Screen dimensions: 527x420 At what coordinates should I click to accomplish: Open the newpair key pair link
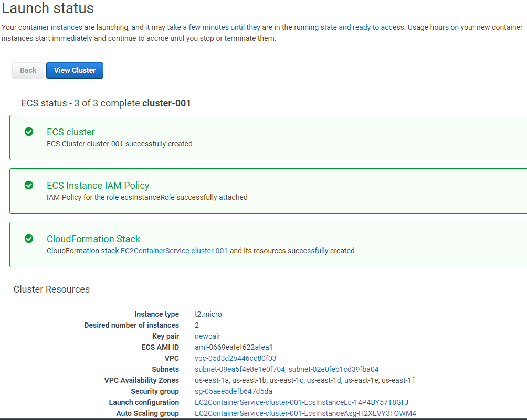tap(207, 336)
